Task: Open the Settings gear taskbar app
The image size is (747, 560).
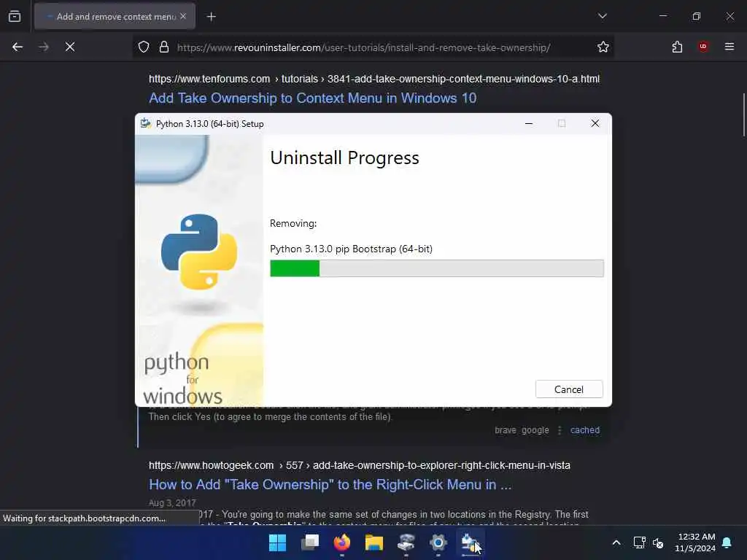Action: (438, 542)
